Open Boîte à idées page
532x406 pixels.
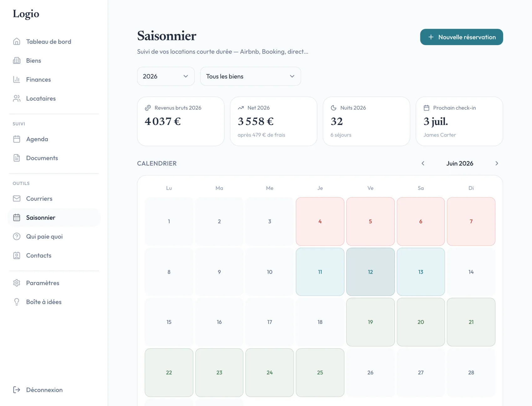[54, 302]
